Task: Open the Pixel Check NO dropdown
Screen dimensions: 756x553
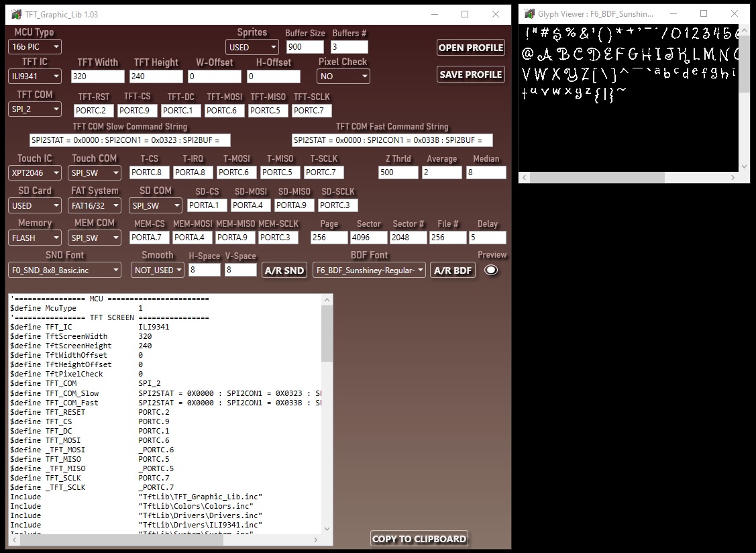Action: (343, 77)
